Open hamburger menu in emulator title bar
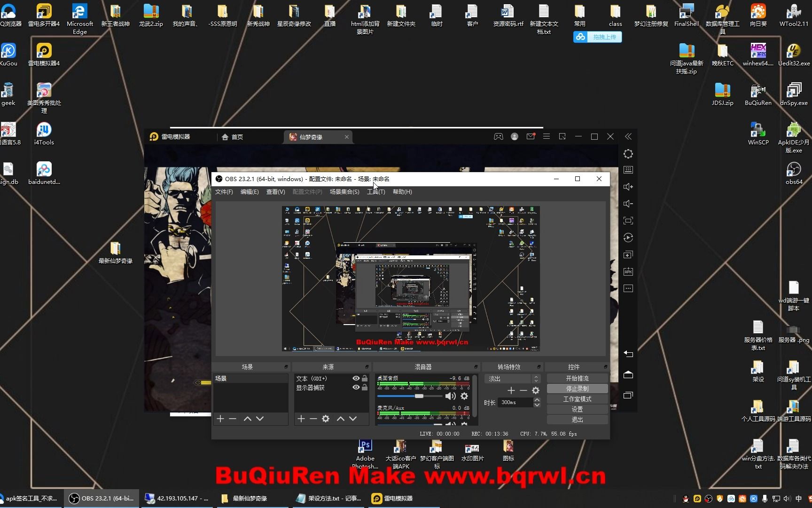This screenshot has height=508, width=812. [x=547, y=136]
